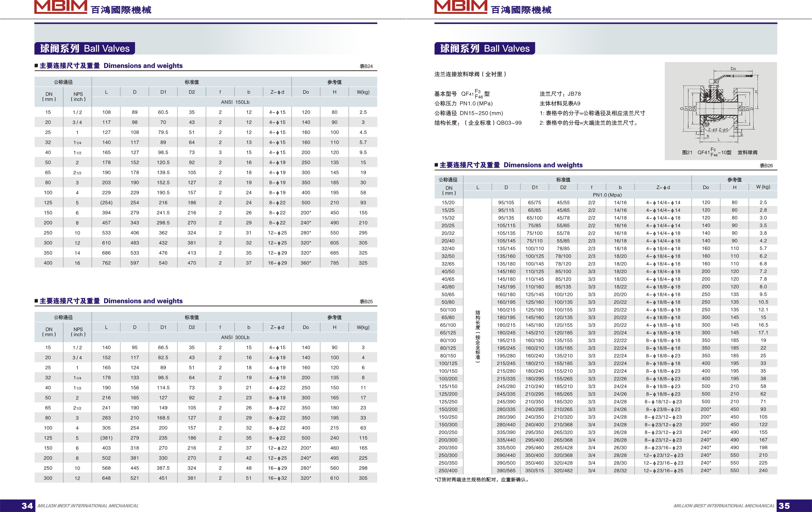The height and width of the screenshot is (512, 812).
Task: Select the '主体材料见表A9' line
Action: pos(560,104)
